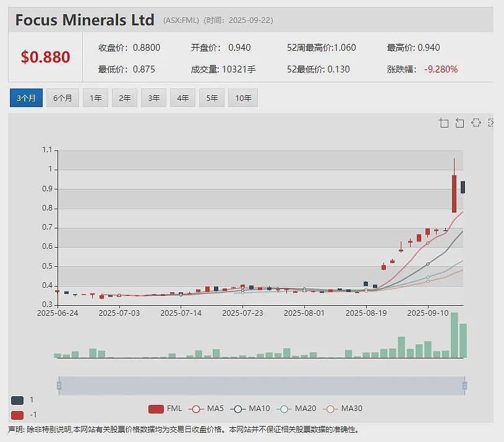Choose the 2年 time range tab

click(x=124, y=98)
